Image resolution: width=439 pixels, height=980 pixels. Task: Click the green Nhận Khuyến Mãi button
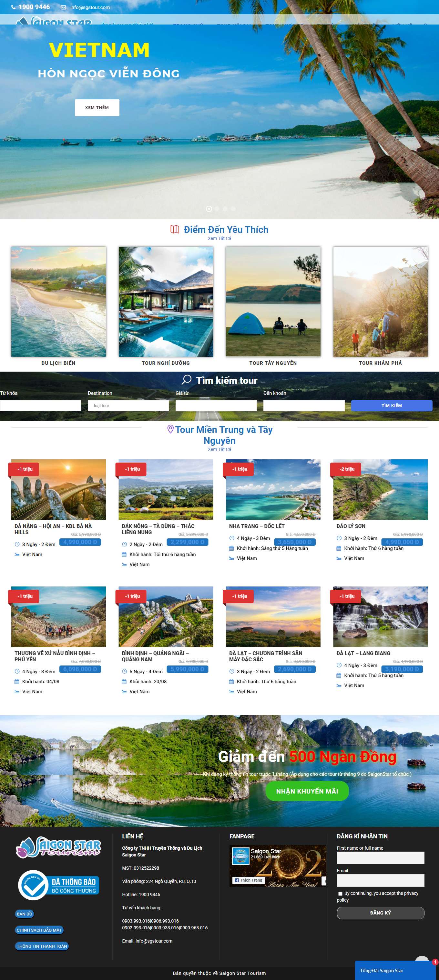[x=307, y=791]
